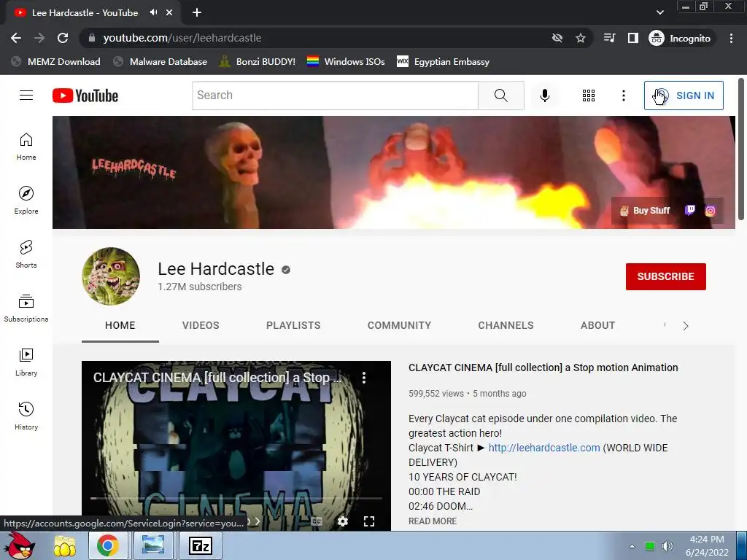
Task: Click the system tray volume icon
Action: (x=667, y=546)
